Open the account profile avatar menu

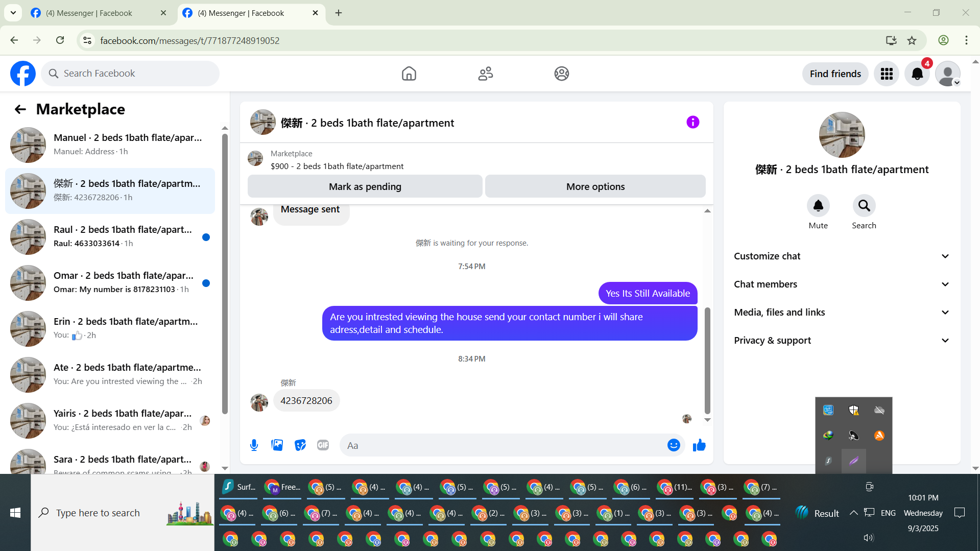(948, 74)
